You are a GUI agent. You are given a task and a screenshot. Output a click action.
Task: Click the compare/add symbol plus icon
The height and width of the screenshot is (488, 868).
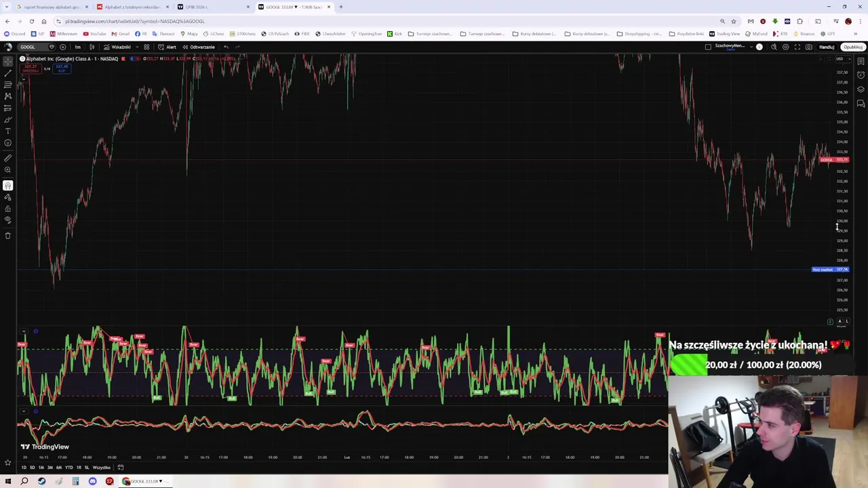(62, 47)
